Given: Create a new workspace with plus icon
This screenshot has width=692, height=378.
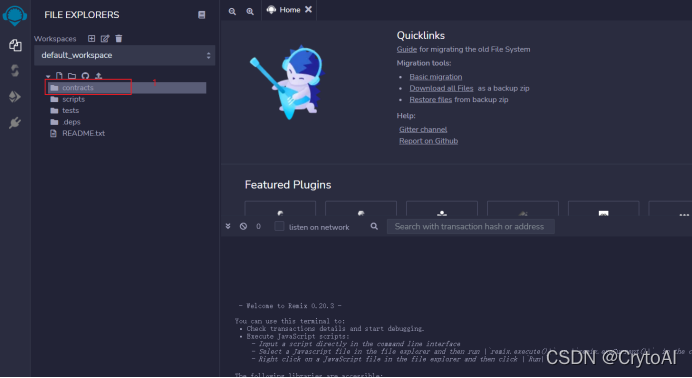Looking at the screenshot, I should coord(91,38).
